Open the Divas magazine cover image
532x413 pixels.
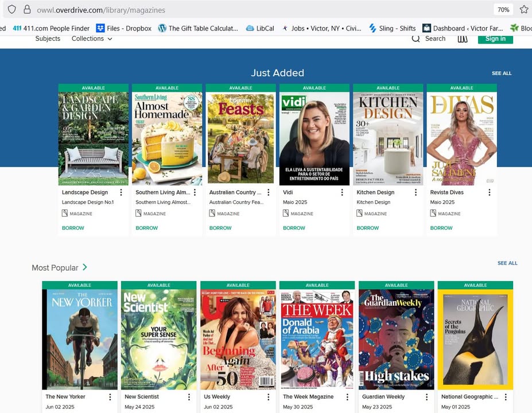pyautogui.click(x=461, y=139)
